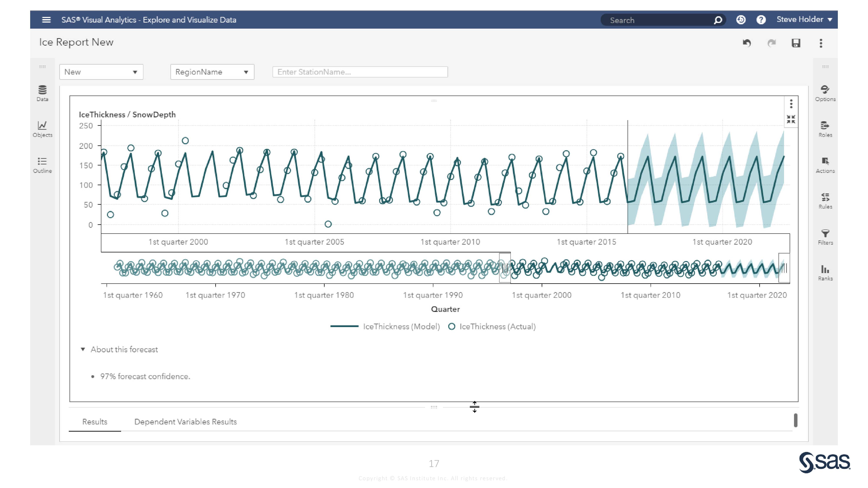Click the left side pane drag handle
Image resolution: width=868 pixels, height=488 pixels.
pyautogui.click(x=43, y=67)
